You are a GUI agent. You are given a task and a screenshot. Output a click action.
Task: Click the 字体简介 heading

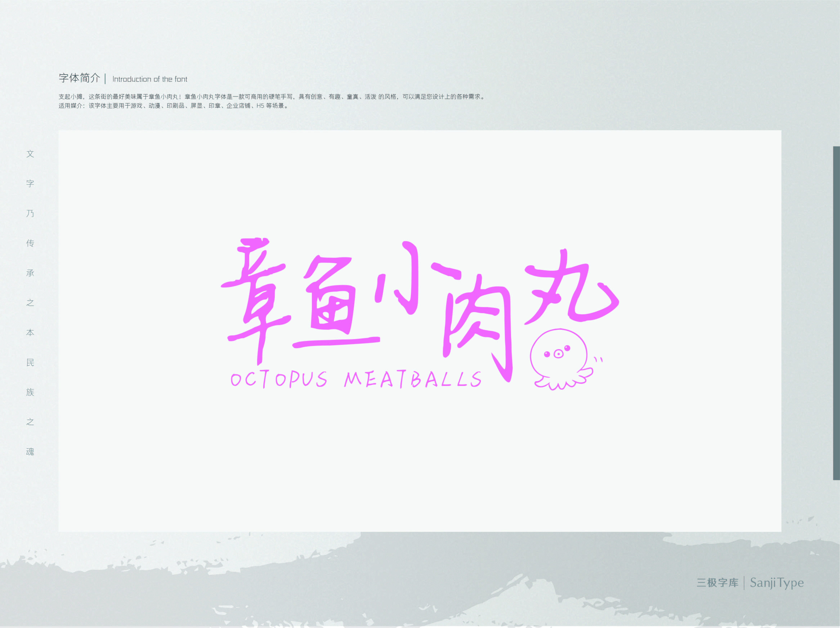[x=79, y=78]
